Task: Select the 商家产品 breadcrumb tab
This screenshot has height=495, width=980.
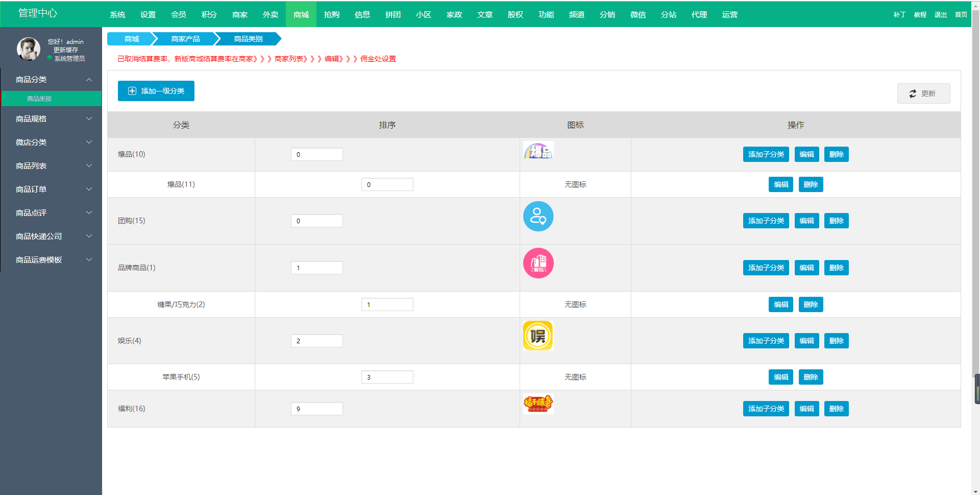Action: (186, 39)
